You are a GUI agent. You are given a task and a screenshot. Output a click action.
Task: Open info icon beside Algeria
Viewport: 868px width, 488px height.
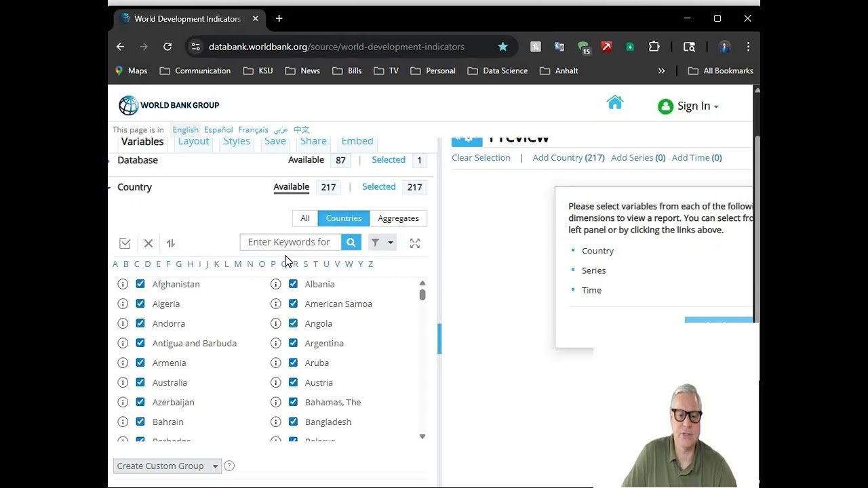123,304
